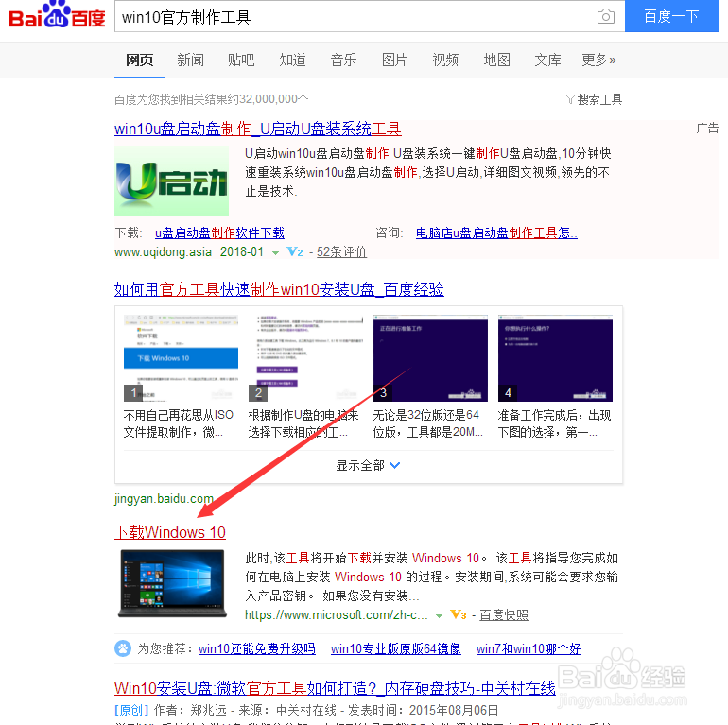Switch to the 图片 tab
The width and height of the screenshot is (728, 725).
(x=394, y=60)
